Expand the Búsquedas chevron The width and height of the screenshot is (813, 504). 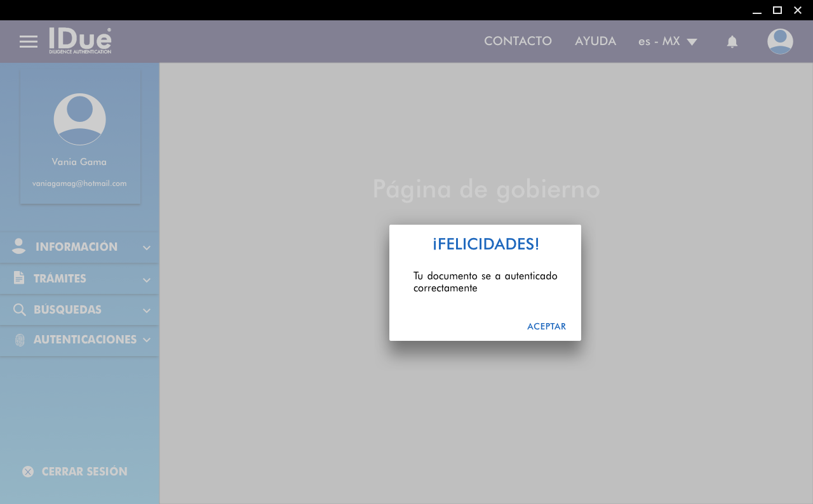click(147, 310)
